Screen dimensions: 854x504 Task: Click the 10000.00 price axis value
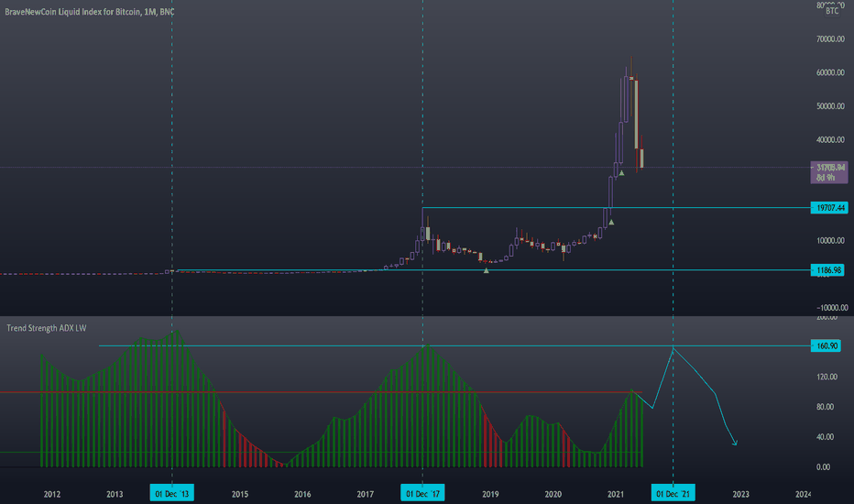(830, 240)
